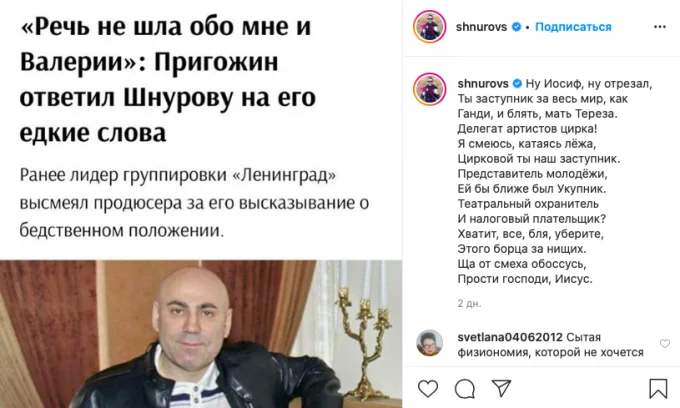Open shnurovs username link in caption
The image size is (680, 408).
(x=483, y=83)
